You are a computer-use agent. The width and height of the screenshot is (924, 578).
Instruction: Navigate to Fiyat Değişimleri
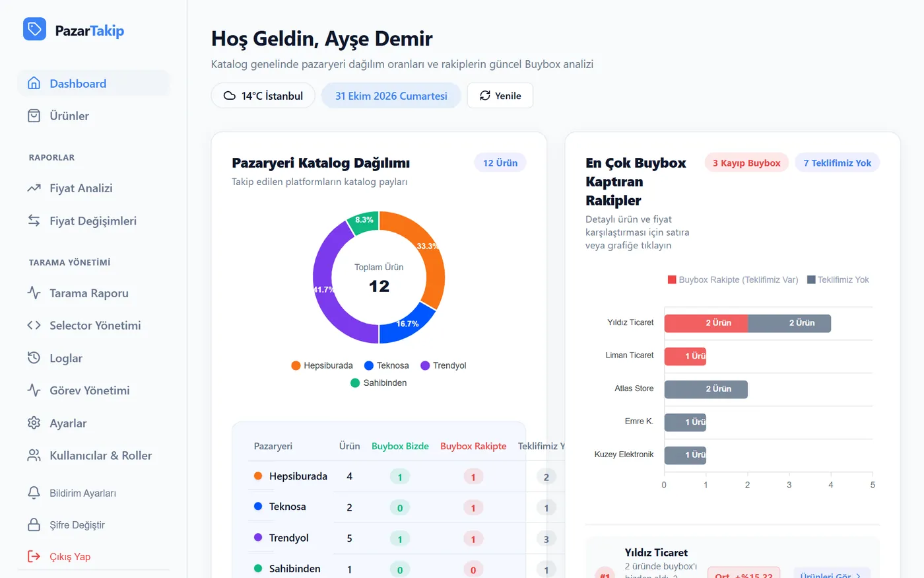pos(93,221)
